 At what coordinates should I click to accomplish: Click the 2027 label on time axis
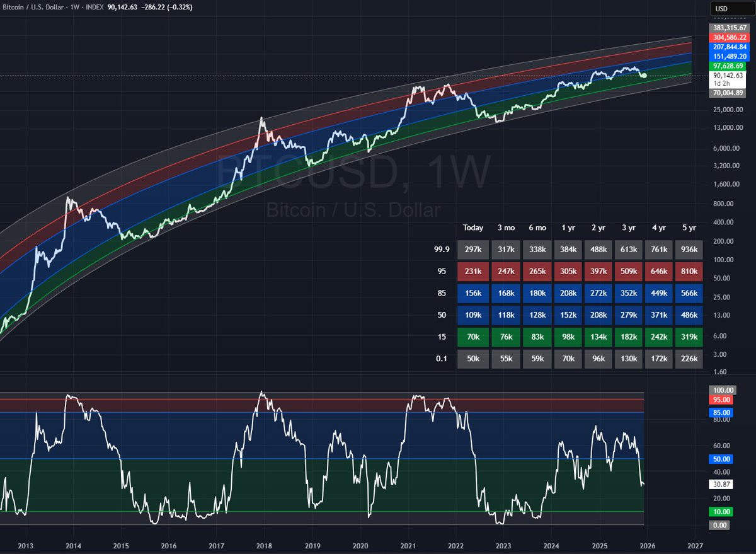click(x=695, y=545)
